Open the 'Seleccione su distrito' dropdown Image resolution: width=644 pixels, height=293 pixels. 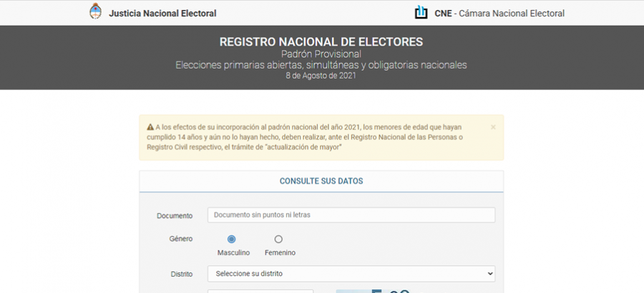click(x=351, y=274)
